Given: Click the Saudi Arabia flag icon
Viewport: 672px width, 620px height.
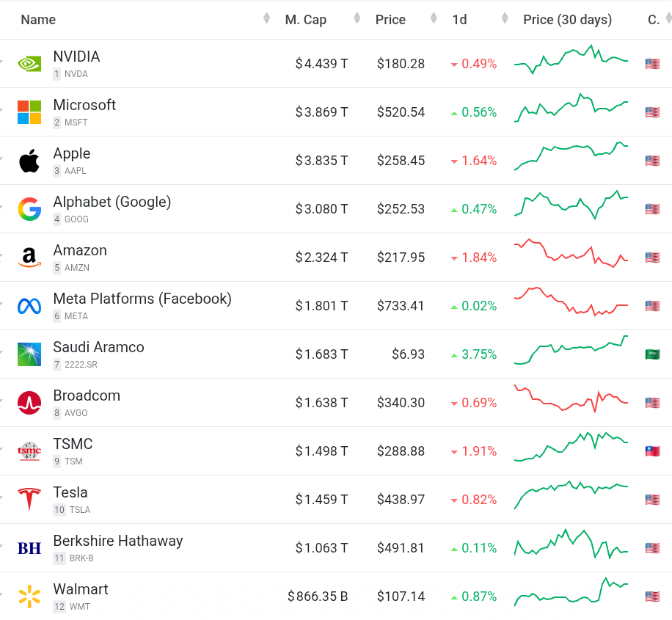Looking at the screenshot, I should pos(652,354).
